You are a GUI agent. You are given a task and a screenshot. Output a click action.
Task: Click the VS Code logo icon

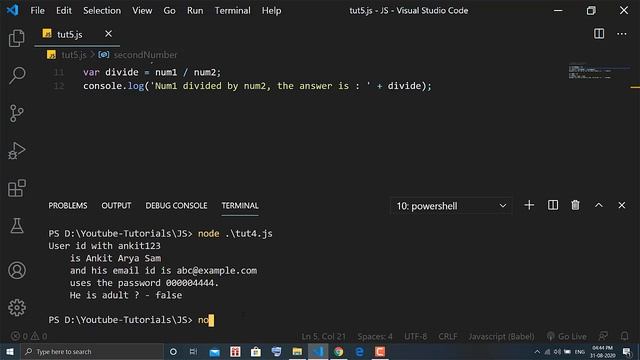pyautogui.click(x=13, y=10)
